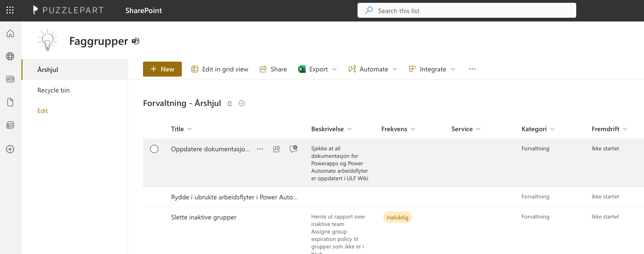Select Årshjul in the left navigation
The width and height of the screenshot is (644, 254).
[x=48, y=70]
